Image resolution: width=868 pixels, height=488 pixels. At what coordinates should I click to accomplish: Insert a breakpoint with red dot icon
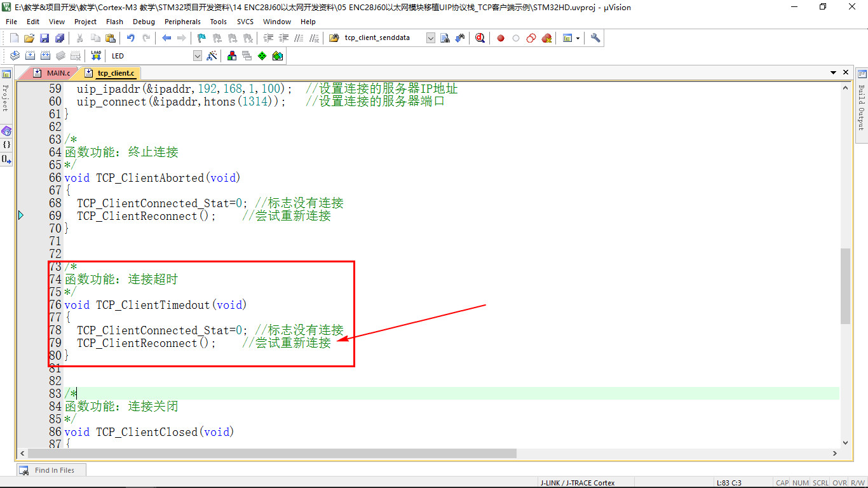[x=501, y=38]
